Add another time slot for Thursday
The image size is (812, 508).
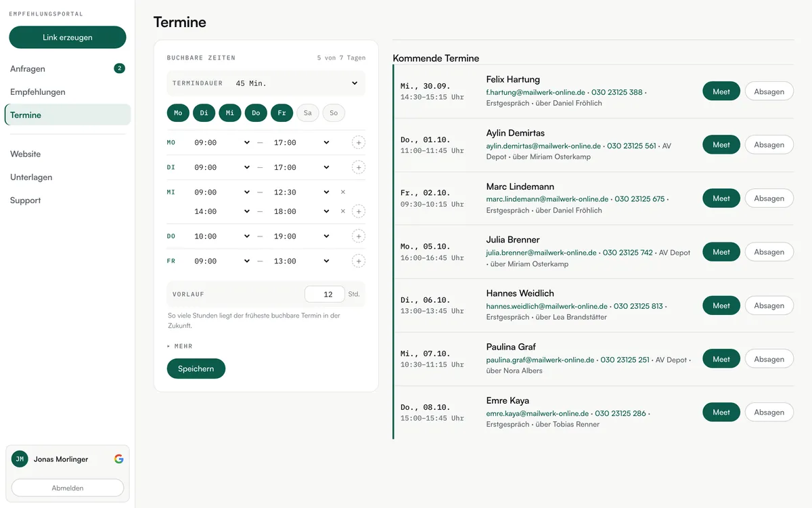[359, 236]
